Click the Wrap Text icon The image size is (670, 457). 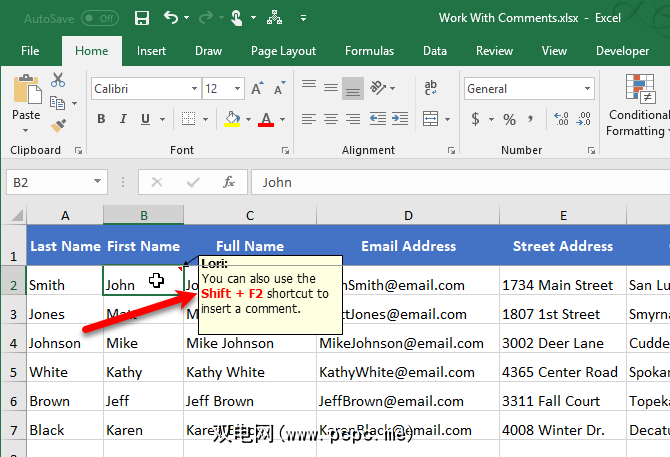[x=430, y=88]
